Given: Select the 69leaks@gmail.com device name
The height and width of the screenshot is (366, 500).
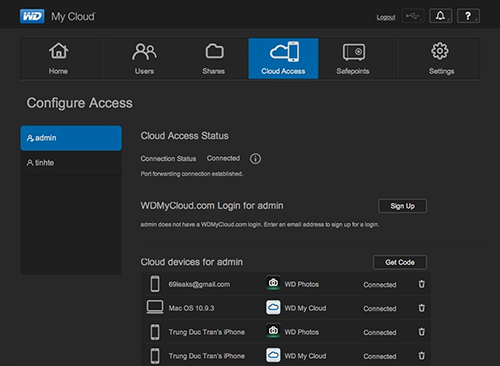Looking at the screenshot, I should click(x=199, y=284).
